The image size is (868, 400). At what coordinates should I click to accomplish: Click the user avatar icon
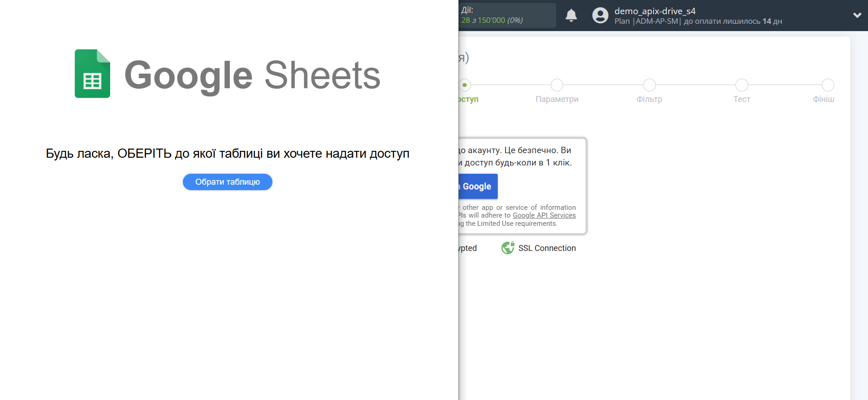[600, 16]
